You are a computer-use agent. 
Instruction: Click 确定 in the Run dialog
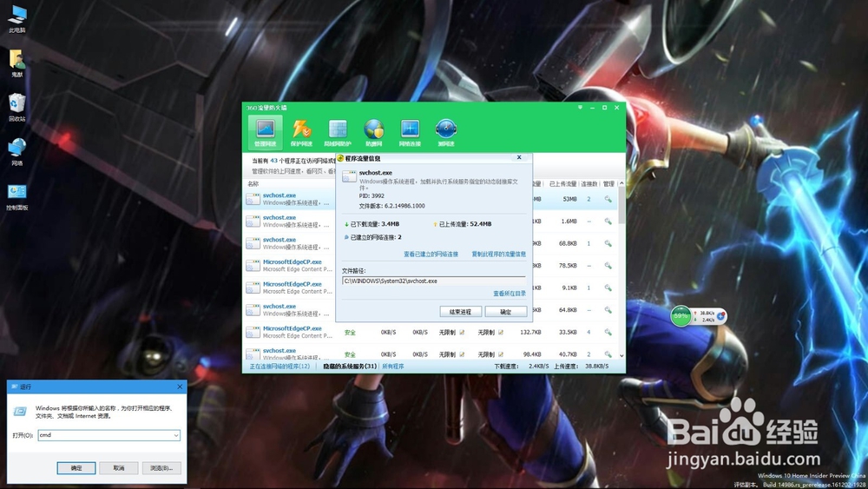pos(76,468)
